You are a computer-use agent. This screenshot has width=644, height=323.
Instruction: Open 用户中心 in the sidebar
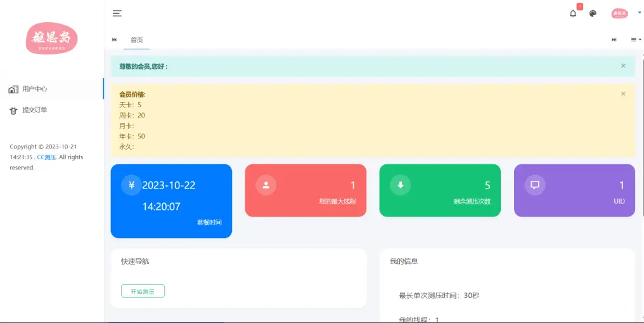(x=52, y=89)
